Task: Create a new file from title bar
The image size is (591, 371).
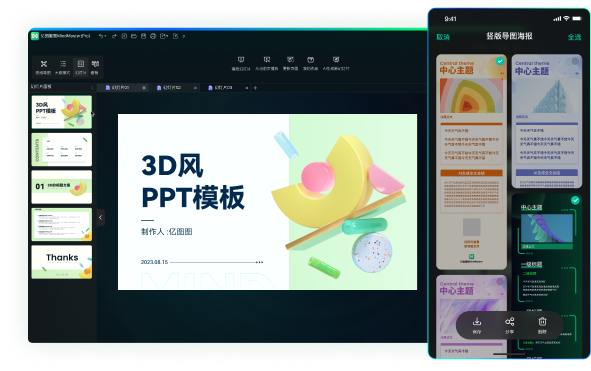Action: click(x=124, y=36)
